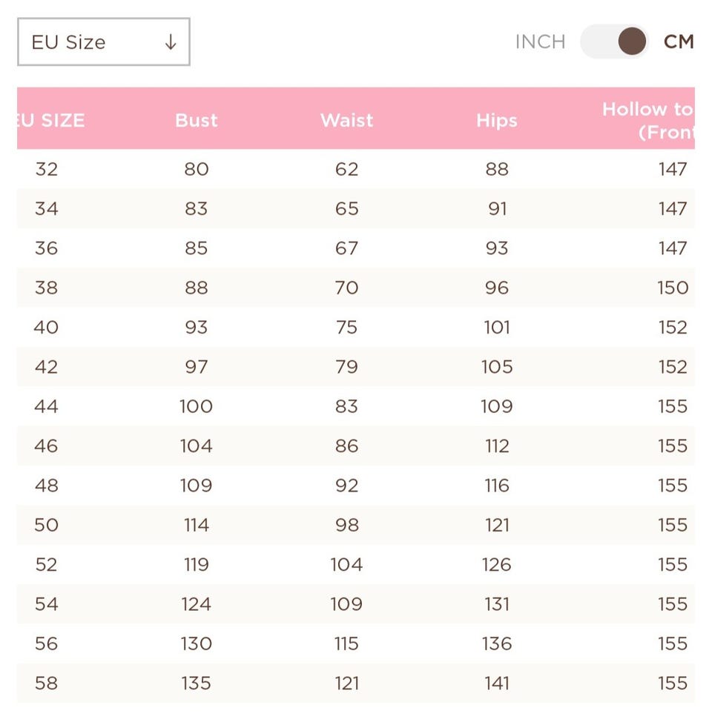Select the EU size 44 row
The width and height of the screenshot is (712, 728).
46,406
